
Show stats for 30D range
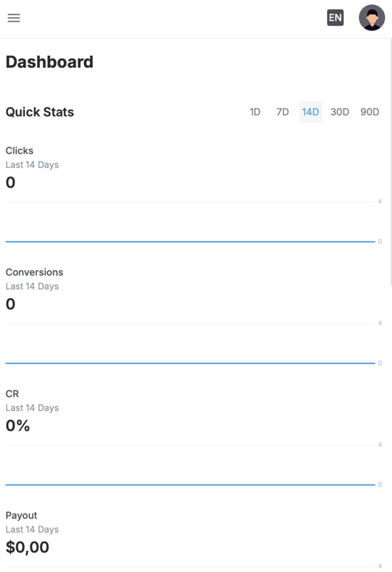tap(340, 112)
